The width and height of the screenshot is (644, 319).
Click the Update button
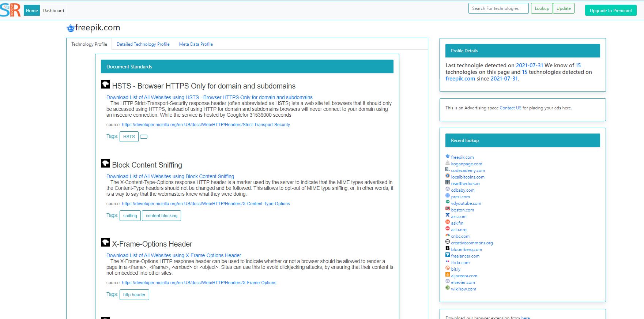click(564, 8)
